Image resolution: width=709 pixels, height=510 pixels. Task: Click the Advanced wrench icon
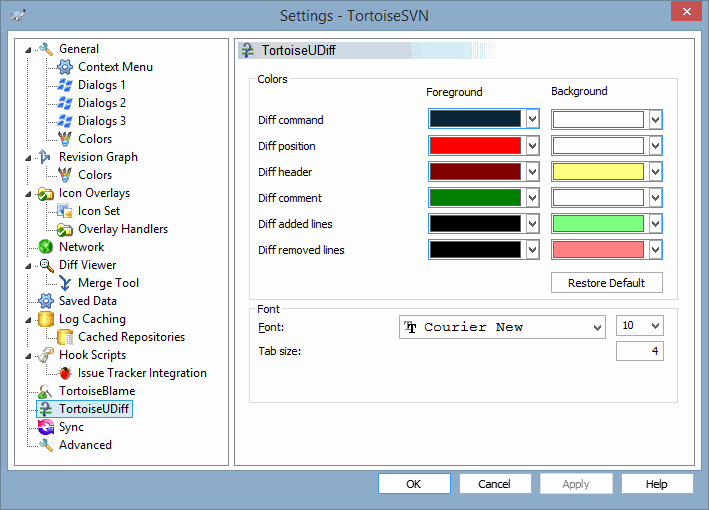tap(46, 445)
